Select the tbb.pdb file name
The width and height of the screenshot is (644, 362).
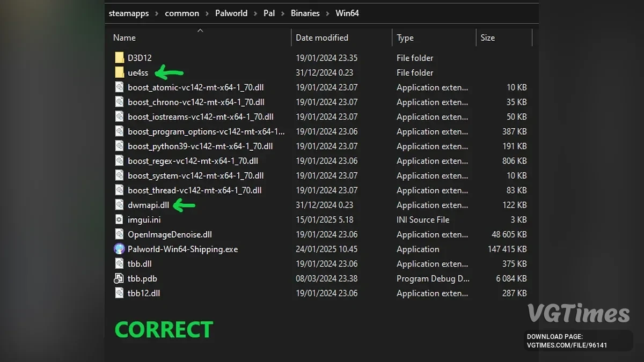tap(142, 278)
